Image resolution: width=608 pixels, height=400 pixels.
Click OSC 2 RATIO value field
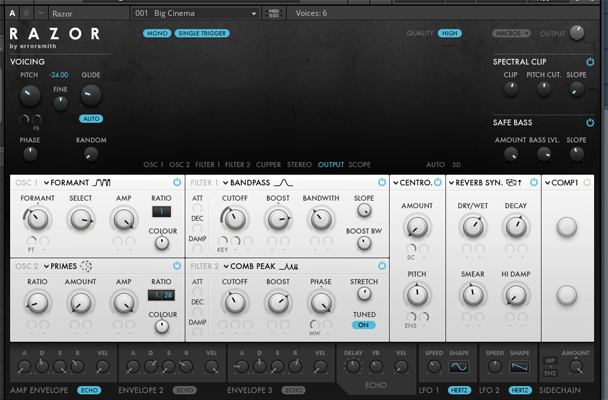pyautogui.click(x=161, y=295)
